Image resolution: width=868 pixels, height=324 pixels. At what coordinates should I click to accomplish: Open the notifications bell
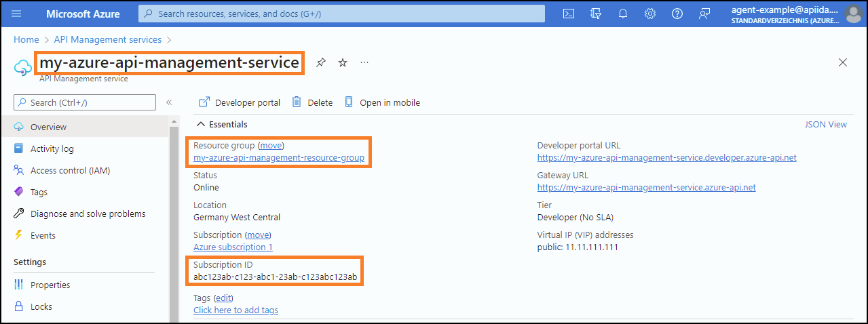(x=623, y=14)
